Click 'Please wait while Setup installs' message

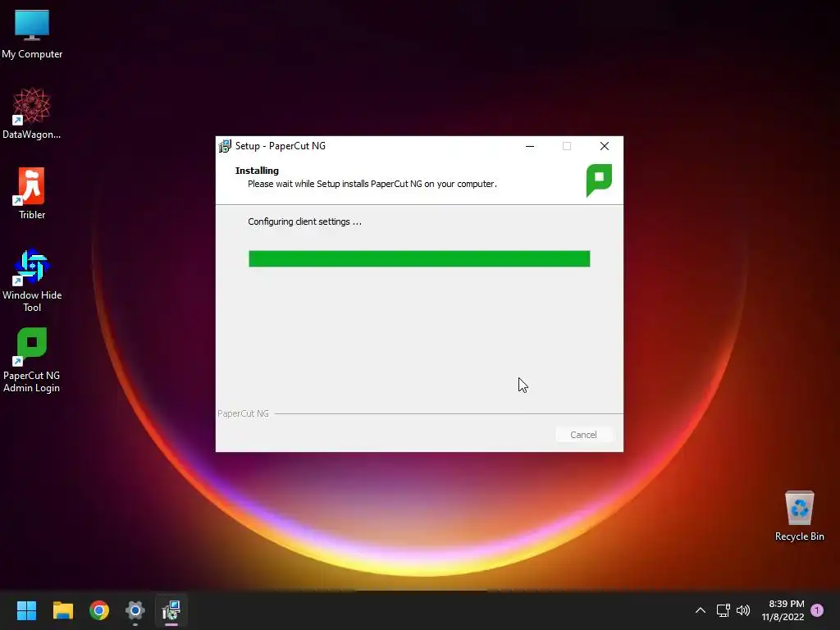(x=372, y=184)
